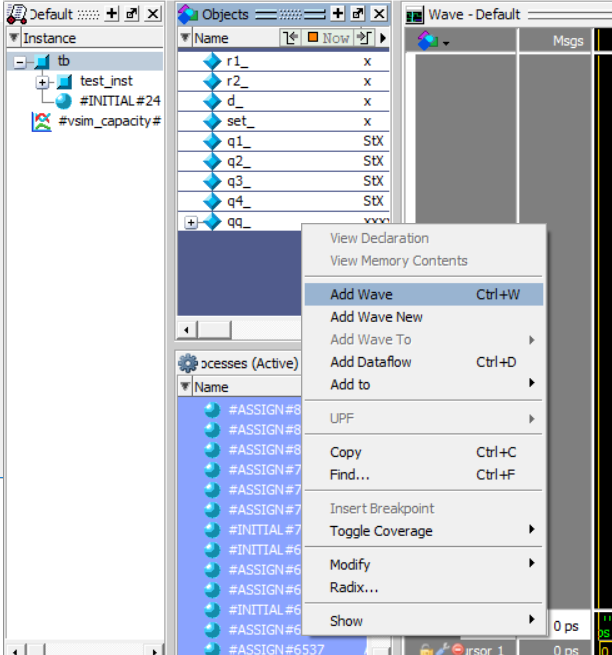Screen dimensions: 612x655
Task: Click the q1_ signal diamond icon
Action: 212,142
